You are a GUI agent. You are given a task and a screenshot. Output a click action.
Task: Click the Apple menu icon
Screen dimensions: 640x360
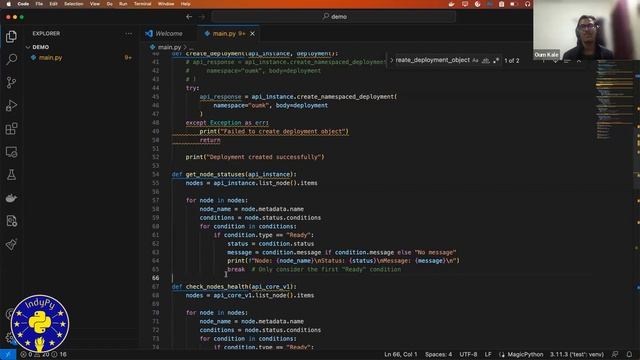tap(9, 4)
